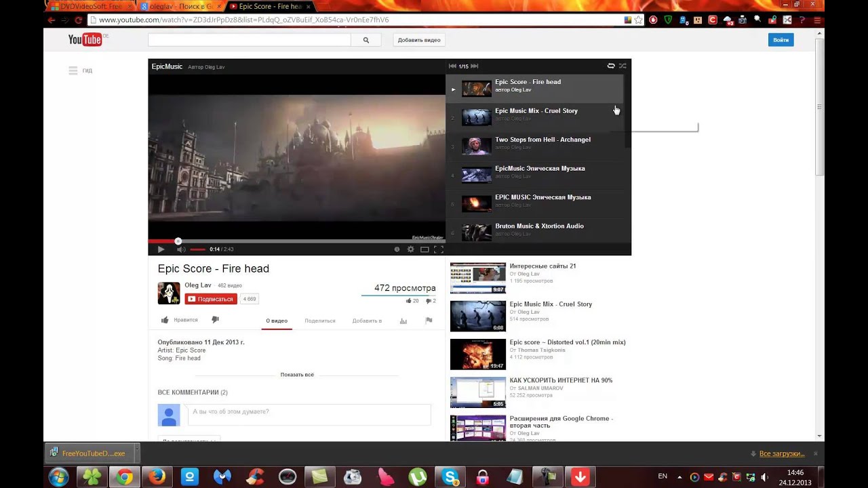Go to previous video in playlist
The width and height of the screenshot is (868, 488).
[x=452, y=66]
